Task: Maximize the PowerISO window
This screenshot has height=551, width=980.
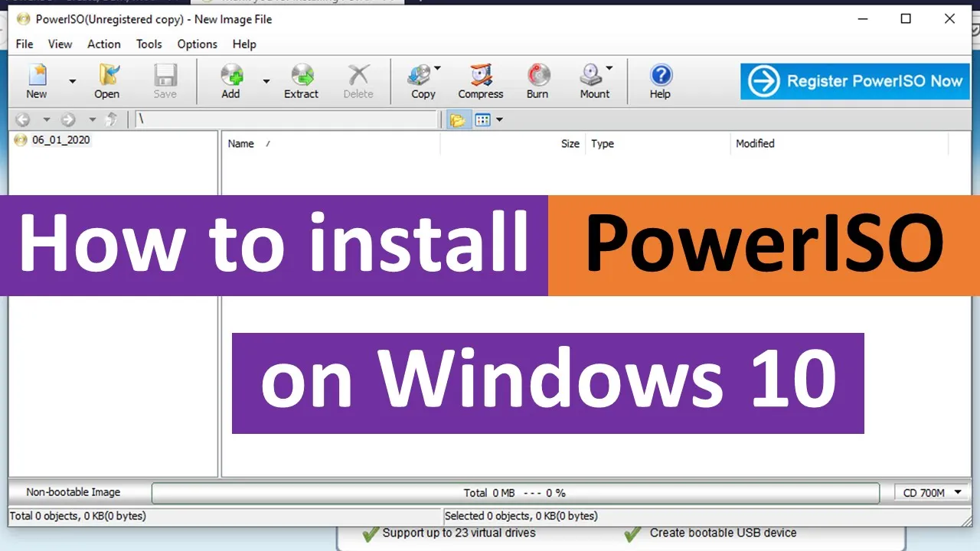Action: (906, 19)
